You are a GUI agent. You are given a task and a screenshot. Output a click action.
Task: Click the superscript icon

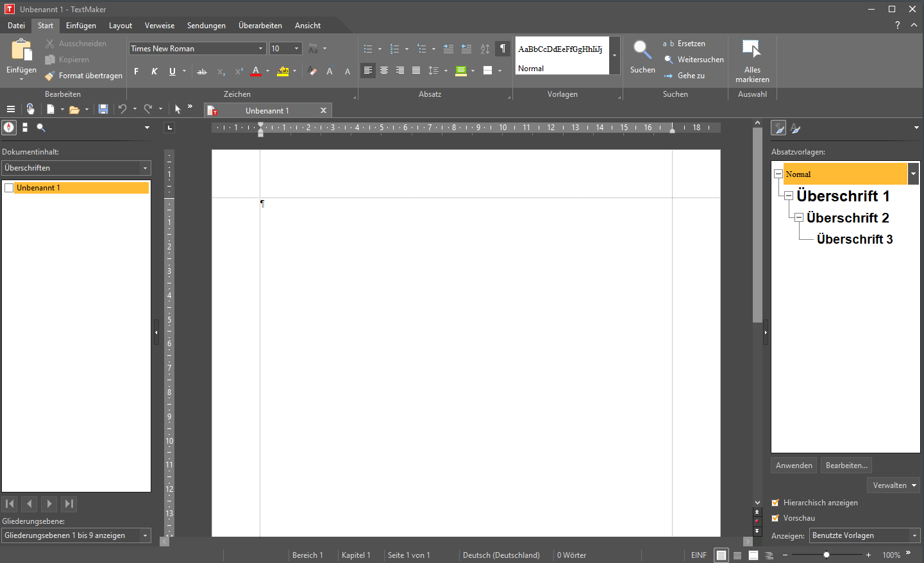tap(239, 71)
